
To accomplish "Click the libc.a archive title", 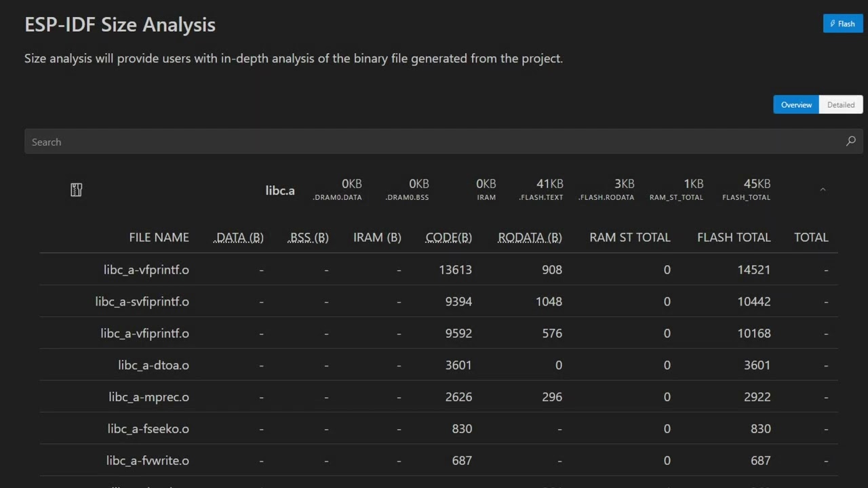I will click(x=280, y=190).
